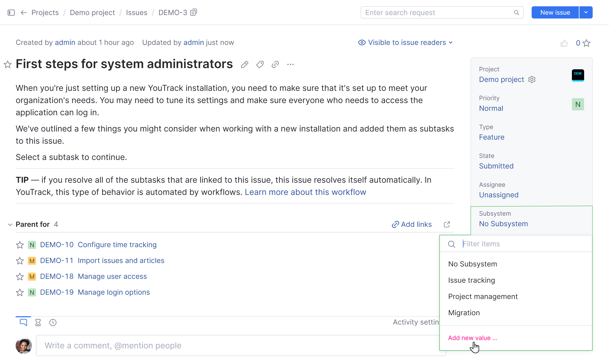
Task: Toggle the sidebar panel icon
Action: [11, 13]
